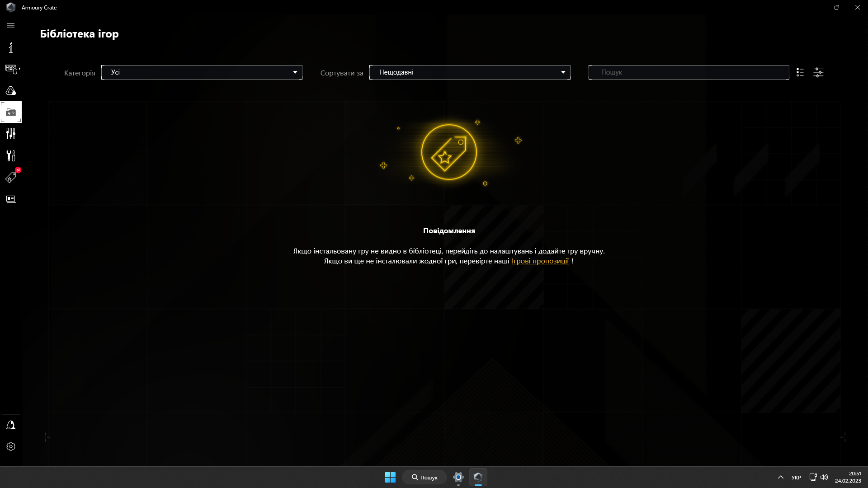Open Armoury Crate settings gear

pyautogui.click(x=11, y=446)
